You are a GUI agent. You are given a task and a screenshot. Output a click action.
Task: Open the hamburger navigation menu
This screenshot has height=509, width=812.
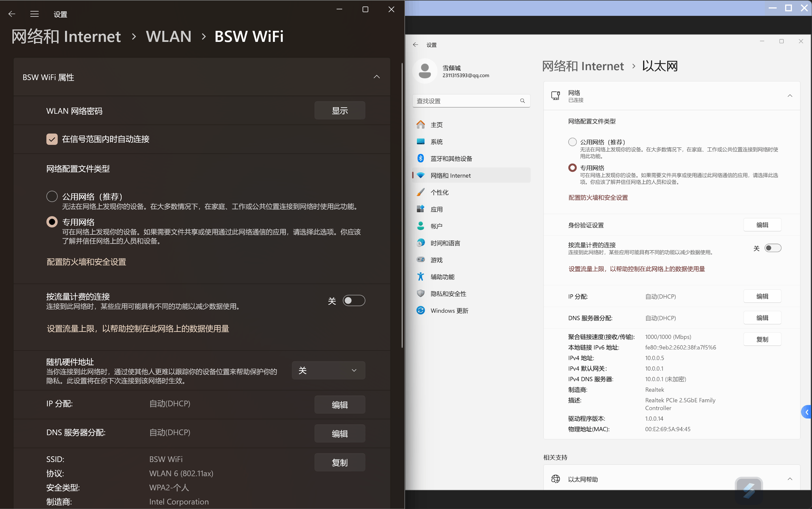pos(34,14)
